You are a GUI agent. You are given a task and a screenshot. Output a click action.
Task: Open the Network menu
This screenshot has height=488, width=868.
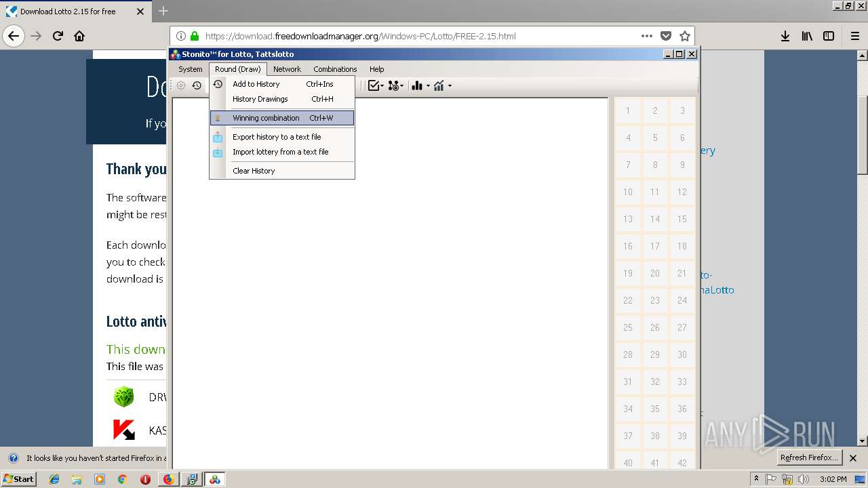[287, 69]
